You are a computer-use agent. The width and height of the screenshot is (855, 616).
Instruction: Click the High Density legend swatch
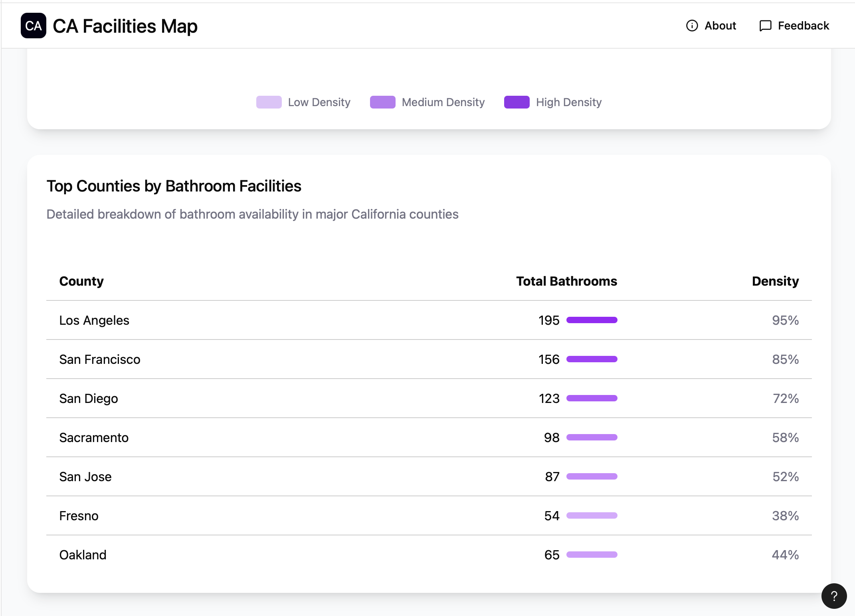click(x=517, y=102)
